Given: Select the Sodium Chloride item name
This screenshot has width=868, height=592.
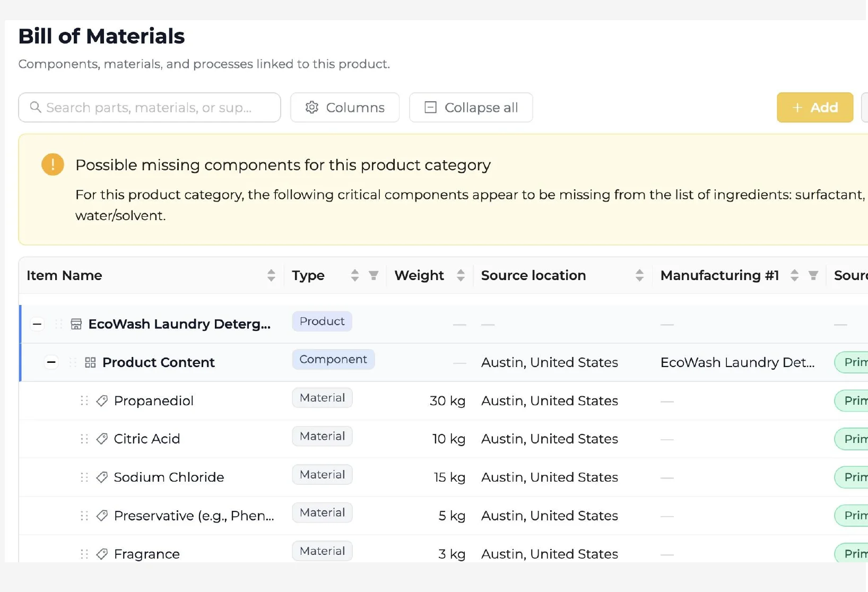Looking at the screenshot, I should pyautogui.click(x=169, y=477).
